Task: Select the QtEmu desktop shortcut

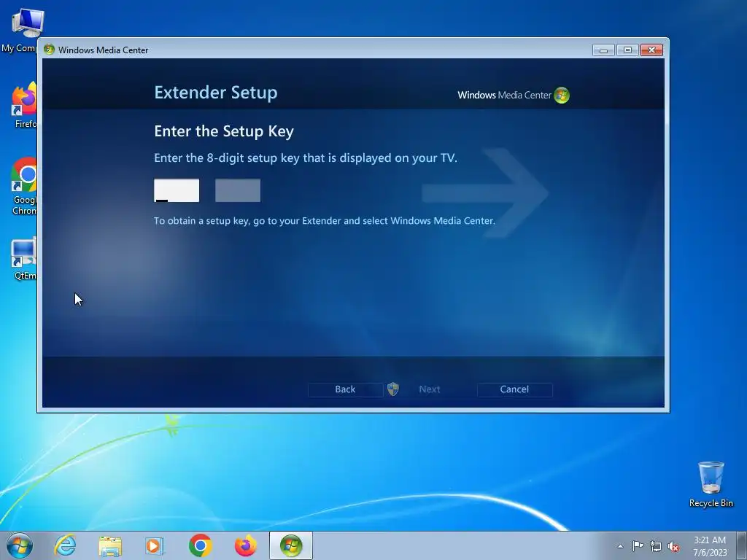Action: coord(23,259)
